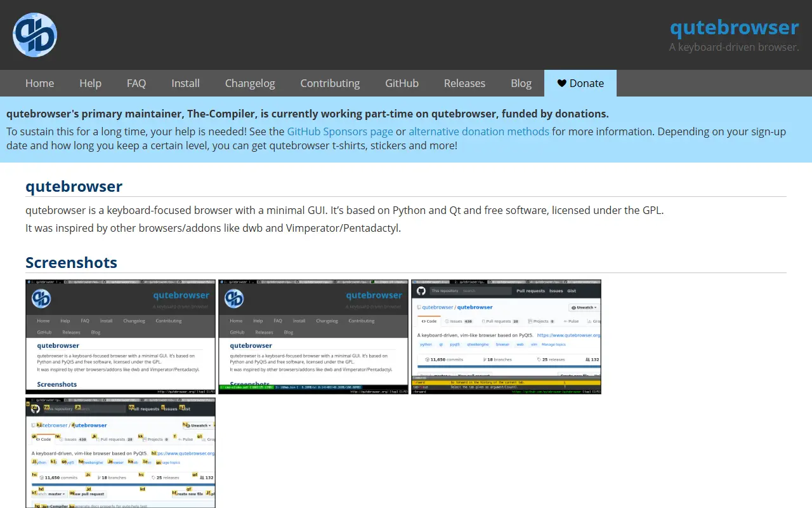Viewport: 812px width, 508px height.
Task: Open the Releases page
Action: pos(464,83)
